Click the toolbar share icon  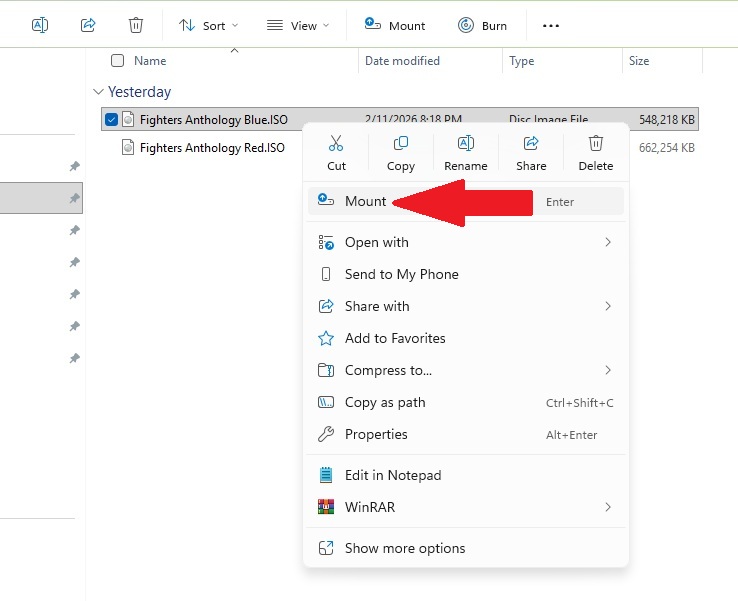(88, 25)
